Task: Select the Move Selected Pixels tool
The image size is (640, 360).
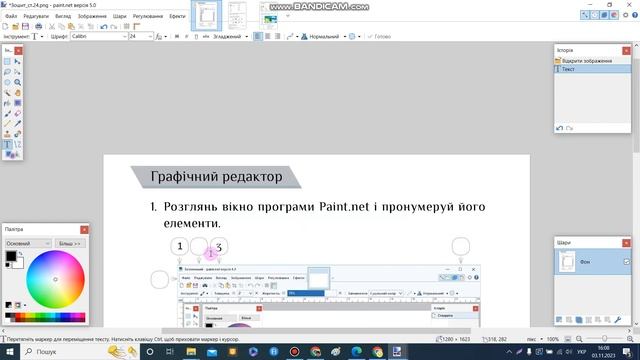Action: click(x=18, y=61)
